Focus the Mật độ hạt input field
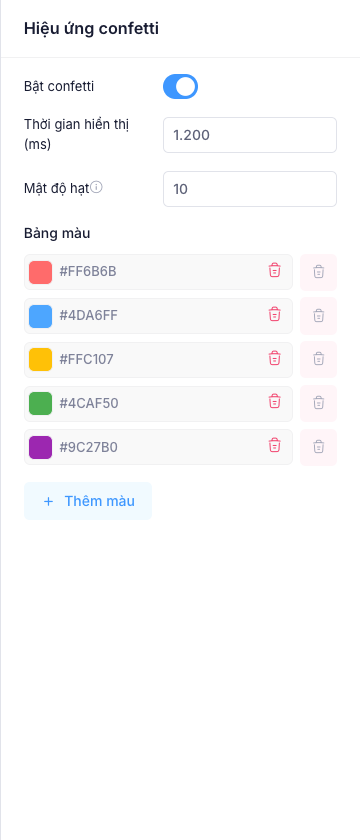The height and width of the screenshot is (840, 360). click(250, 189)
